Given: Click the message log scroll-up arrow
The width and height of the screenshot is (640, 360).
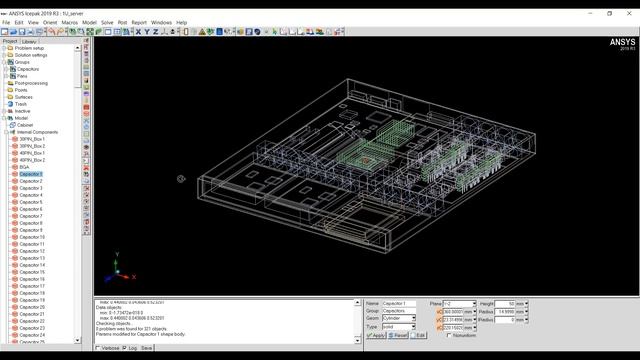Looking at the screenshot, I should (358, 302).
